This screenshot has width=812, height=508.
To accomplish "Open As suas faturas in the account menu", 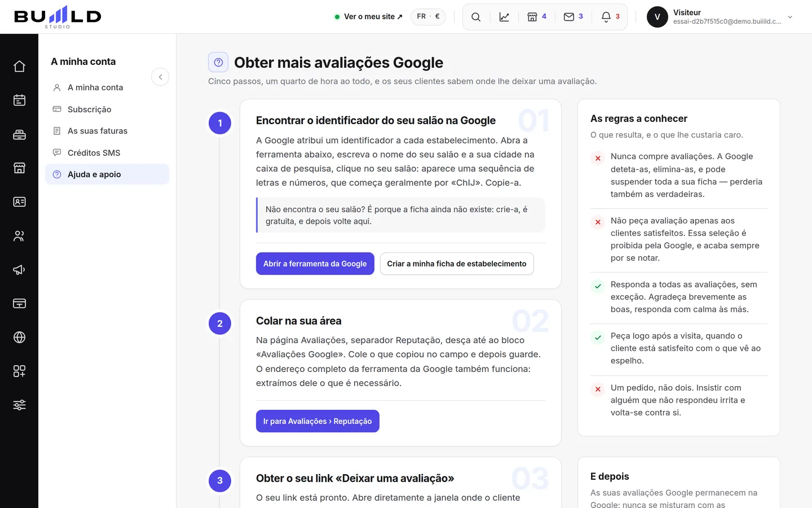I will (x=107, y=131).
